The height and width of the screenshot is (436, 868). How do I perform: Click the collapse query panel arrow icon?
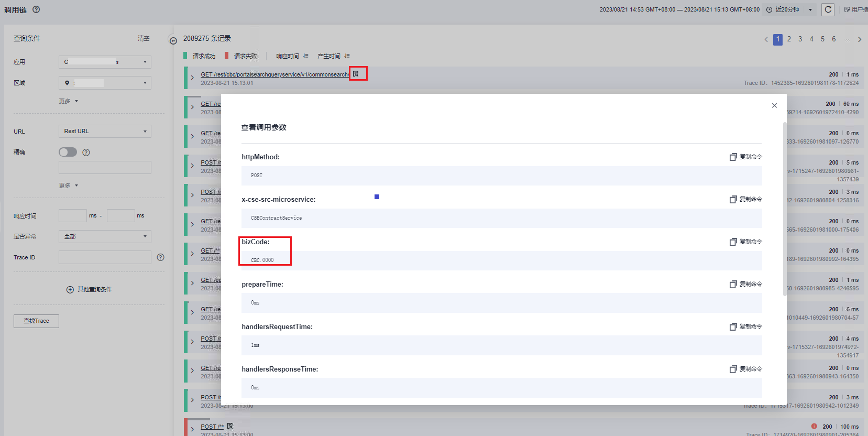pos(173,40)
